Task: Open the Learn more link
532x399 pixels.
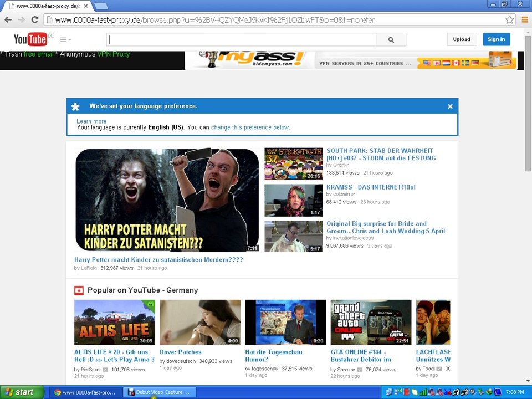Action: coord(91,121)
